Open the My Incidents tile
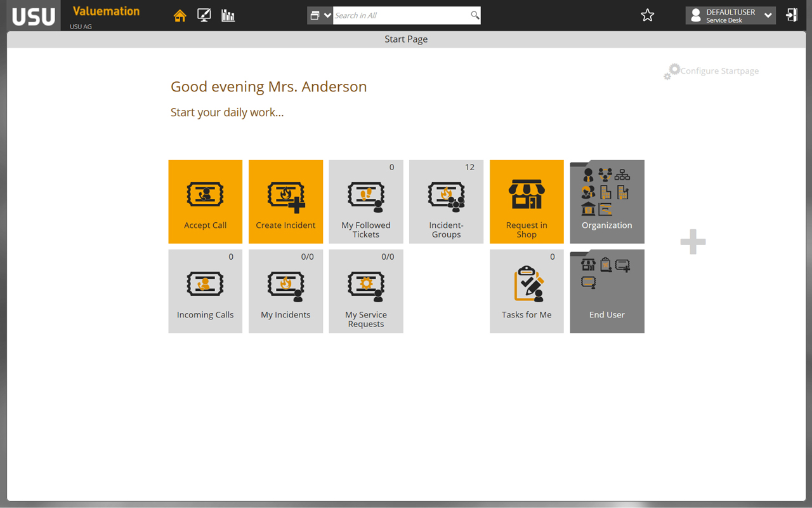The height and width of the screenshot is (508, 812). 285,291
